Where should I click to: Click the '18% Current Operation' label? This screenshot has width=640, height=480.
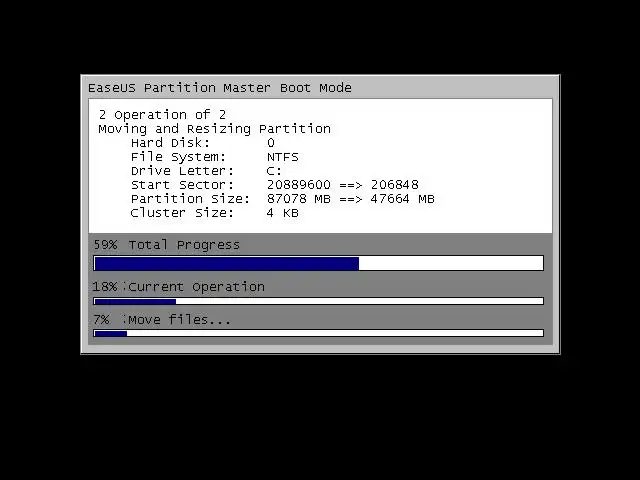[x=178, y=287]
